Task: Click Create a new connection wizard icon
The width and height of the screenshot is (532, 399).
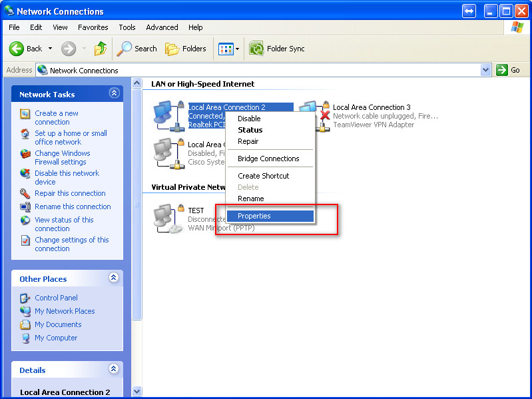Action: pos(25,114)
